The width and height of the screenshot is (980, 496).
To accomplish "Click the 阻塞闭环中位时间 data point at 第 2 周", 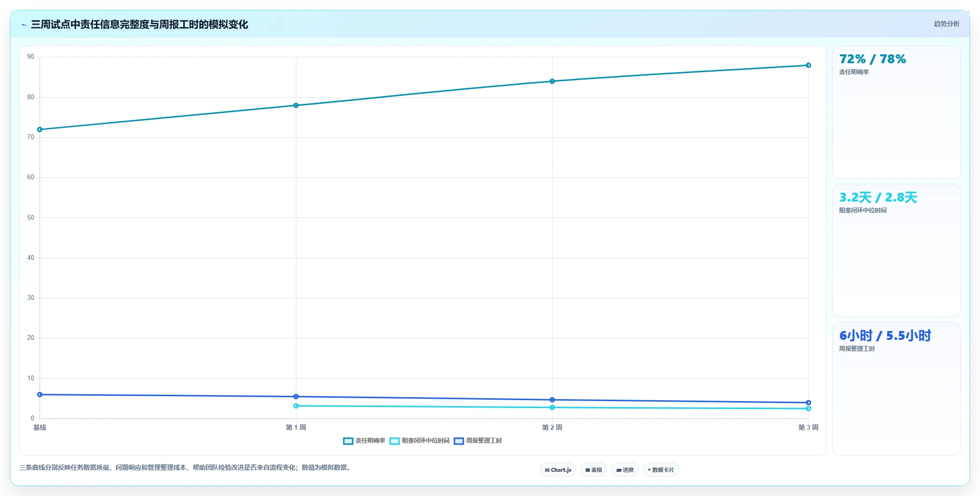I will (x=552, y=408).
